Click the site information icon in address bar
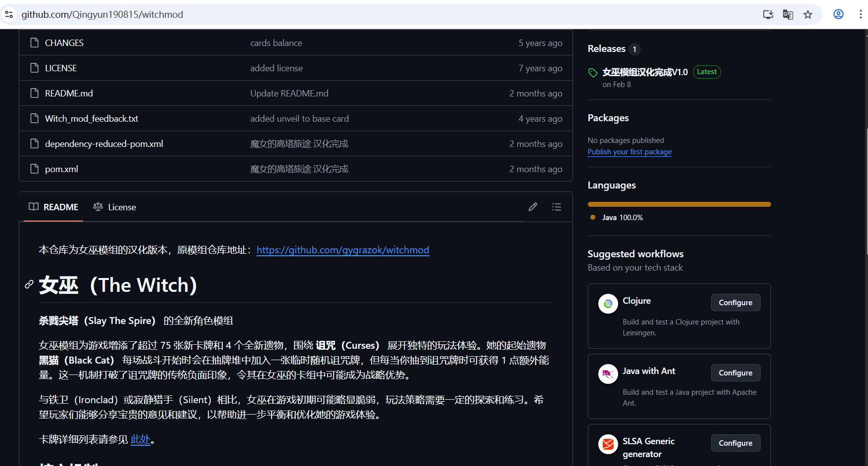 [x=9, y=14]
